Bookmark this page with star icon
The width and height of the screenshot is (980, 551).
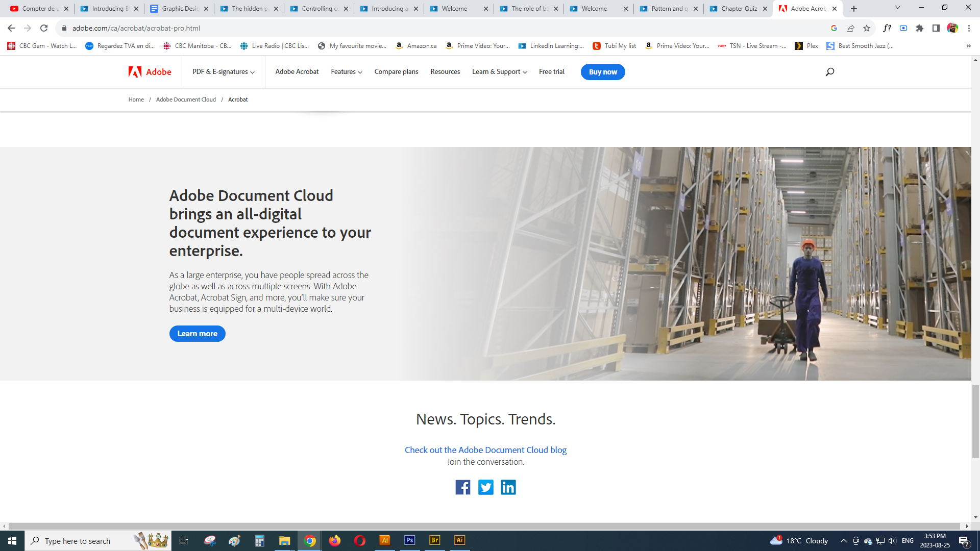point(867,28)
